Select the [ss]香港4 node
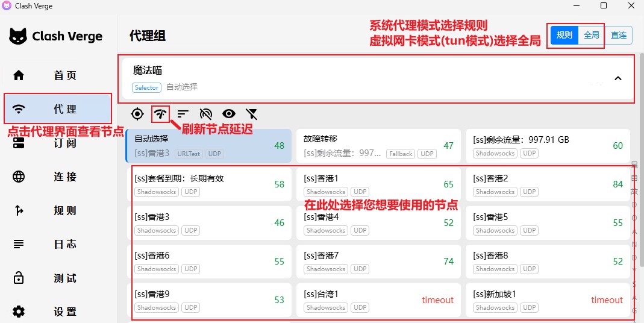Screen dimensions: 644x323 point(378,223)
